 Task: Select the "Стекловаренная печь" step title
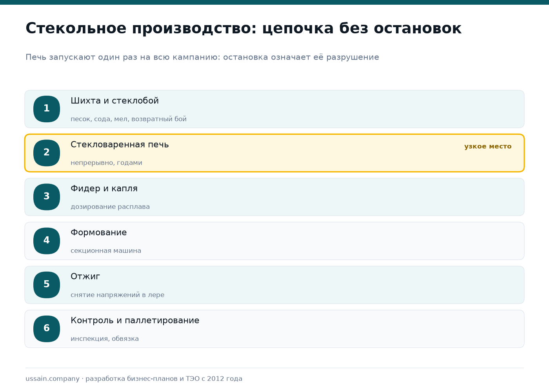[x=120, y=145]
